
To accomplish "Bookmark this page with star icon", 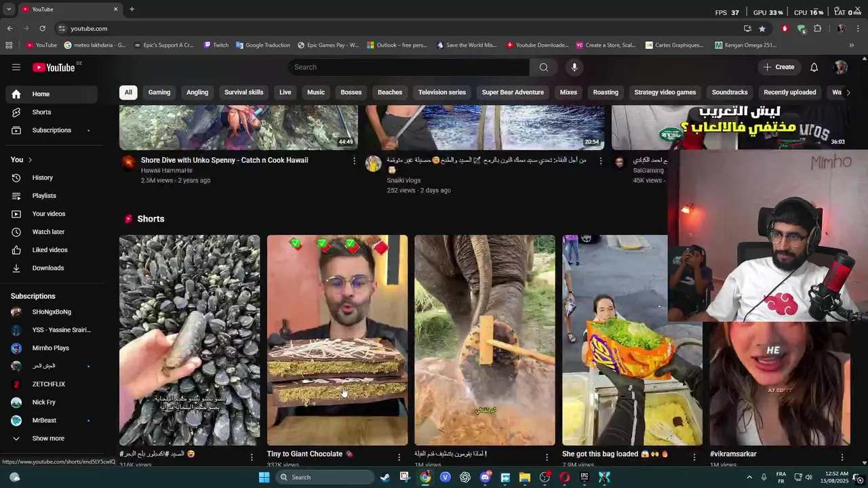I will pyautogui.click(x=762, y=28).
